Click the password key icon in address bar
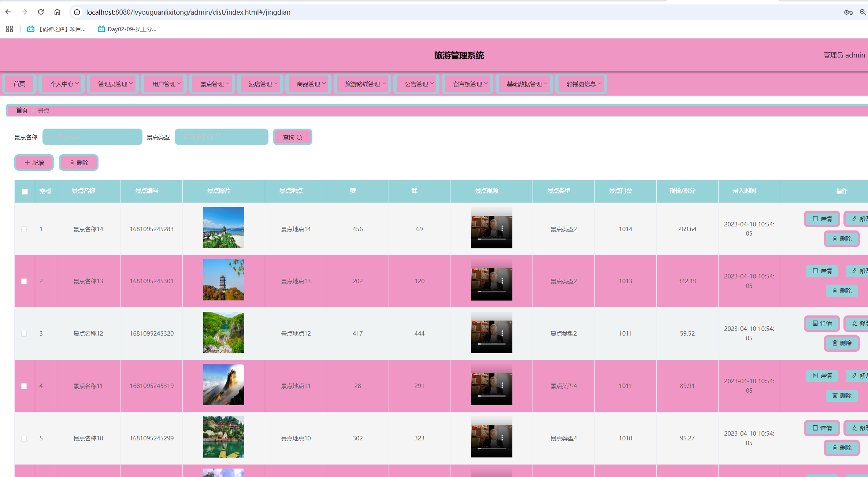Image resolution: width=868 pixels, height=477 pixels. pos(848,12)
